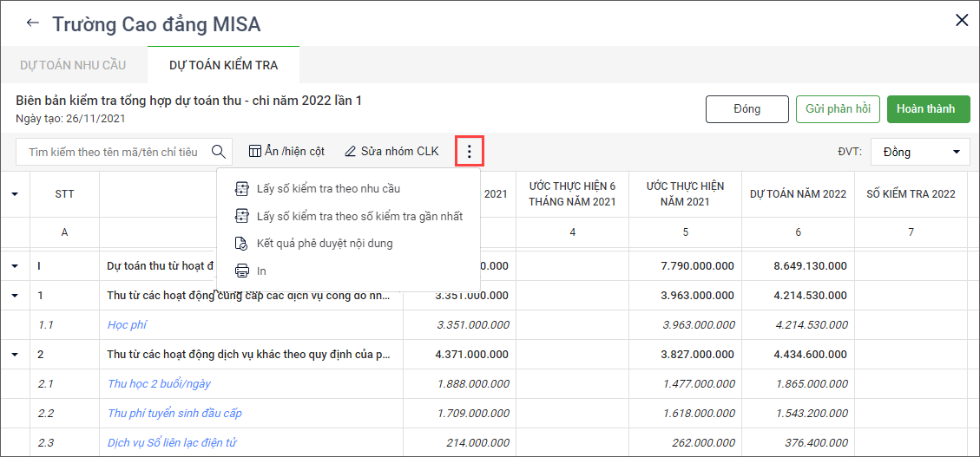Click the search magnifier icon
This screenshot has height=457, width=980.
pyautogui.click(x=219, y=152)
